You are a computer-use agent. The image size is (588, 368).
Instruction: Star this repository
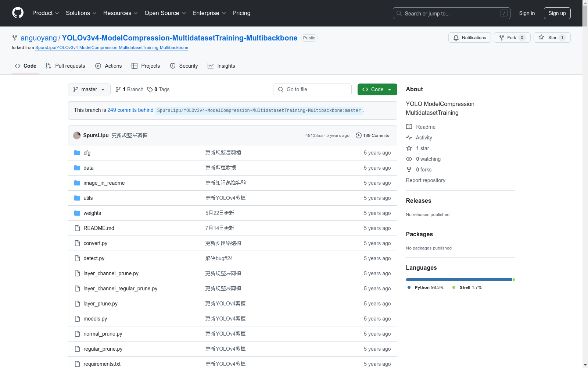coord(552,38)
